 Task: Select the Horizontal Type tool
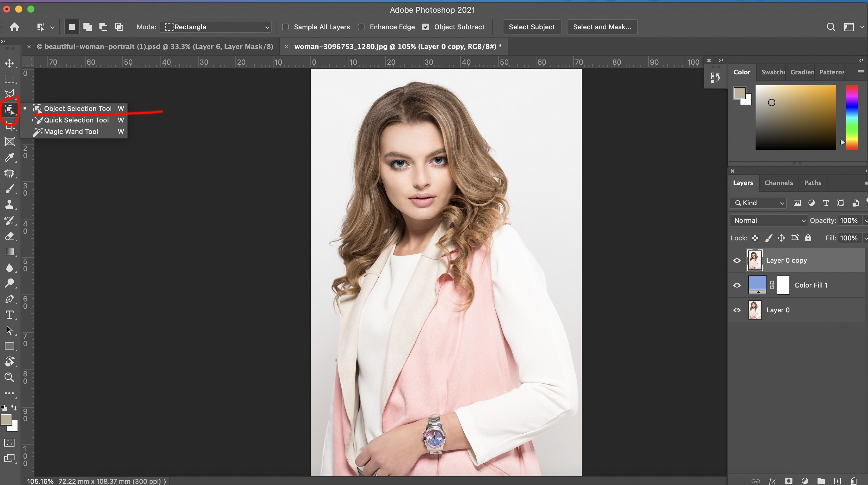coord(9,314)
